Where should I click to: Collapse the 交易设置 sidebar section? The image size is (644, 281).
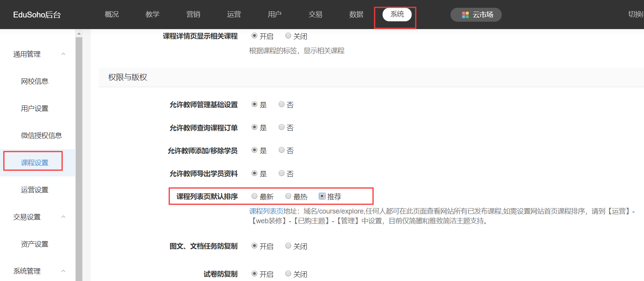63,217
